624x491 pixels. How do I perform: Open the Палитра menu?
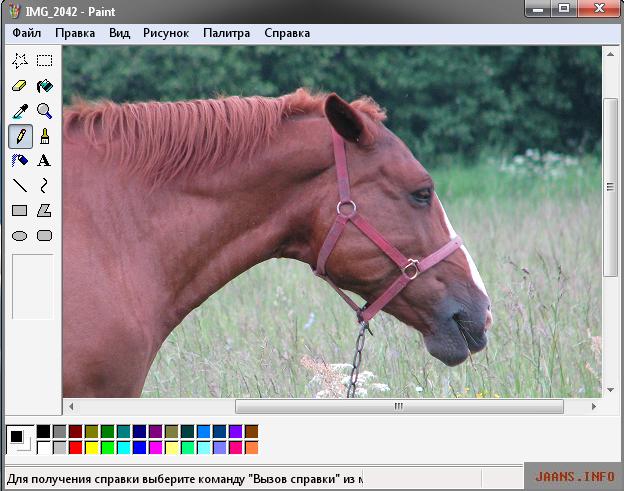[226, 33]
